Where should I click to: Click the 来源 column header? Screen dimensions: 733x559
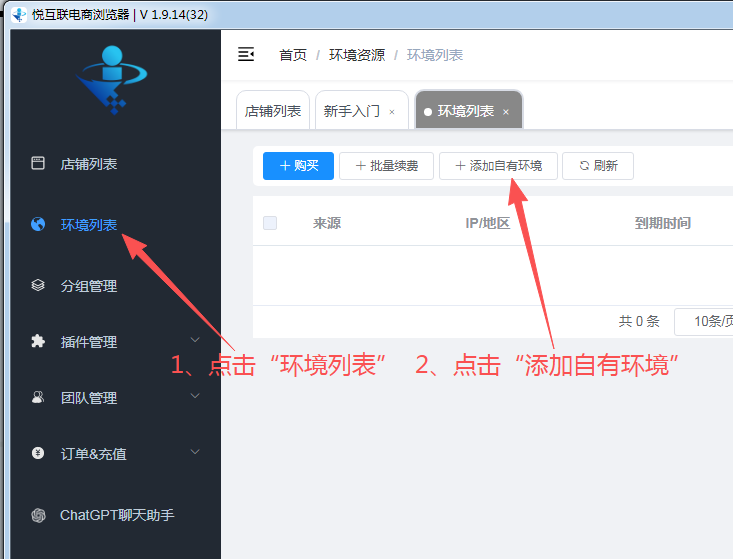pyautogui.click(x=327, y=223)
